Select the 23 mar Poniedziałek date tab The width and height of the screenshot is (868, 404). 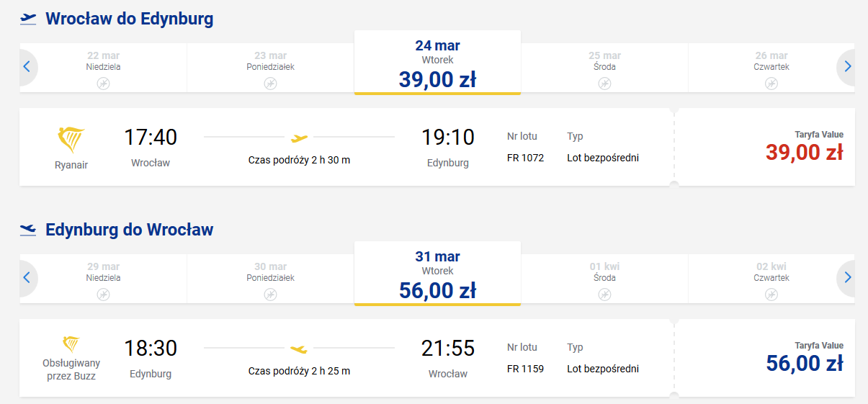click(x=270, y=68)
